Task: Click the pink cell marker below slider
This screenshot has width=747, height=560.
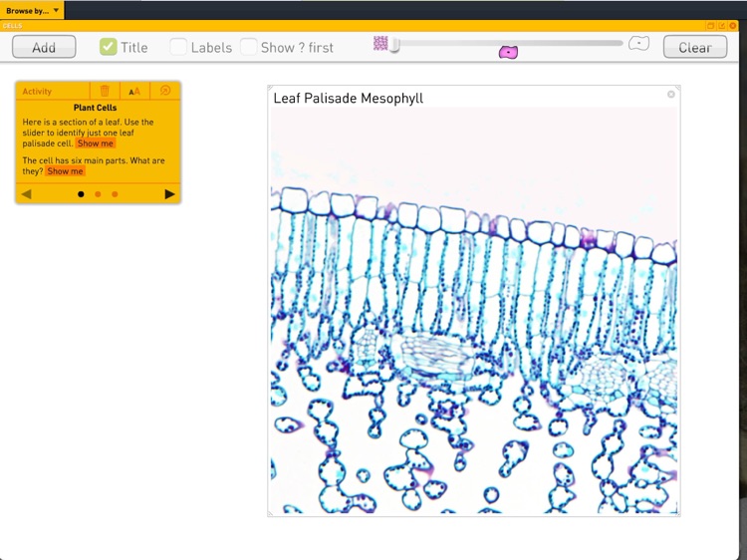Action: point(508,52)
